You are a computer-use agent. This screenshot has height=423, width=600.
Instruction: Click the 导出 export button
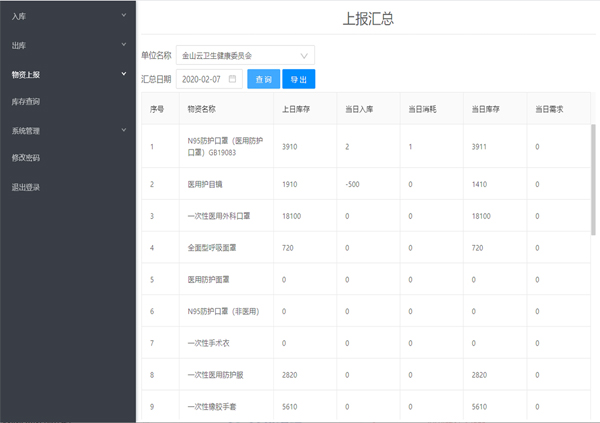point(298,79)
